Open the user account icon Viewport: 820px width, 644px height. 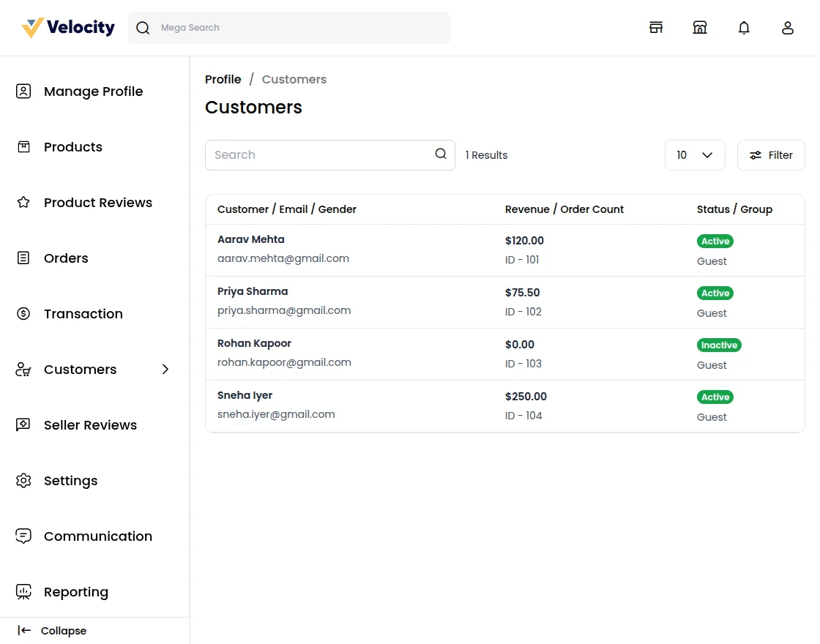[x=788, y=28]
